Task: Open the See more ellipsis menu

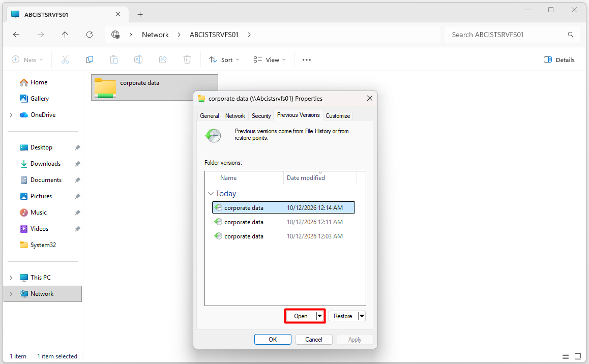Action: click(x=307, y=59)
